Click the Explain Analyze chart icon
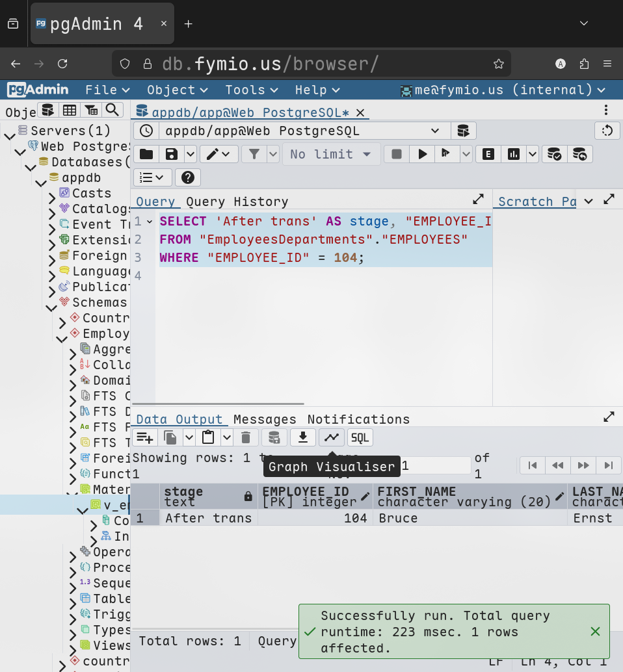623x672 pixels. [x=514, y=154]
